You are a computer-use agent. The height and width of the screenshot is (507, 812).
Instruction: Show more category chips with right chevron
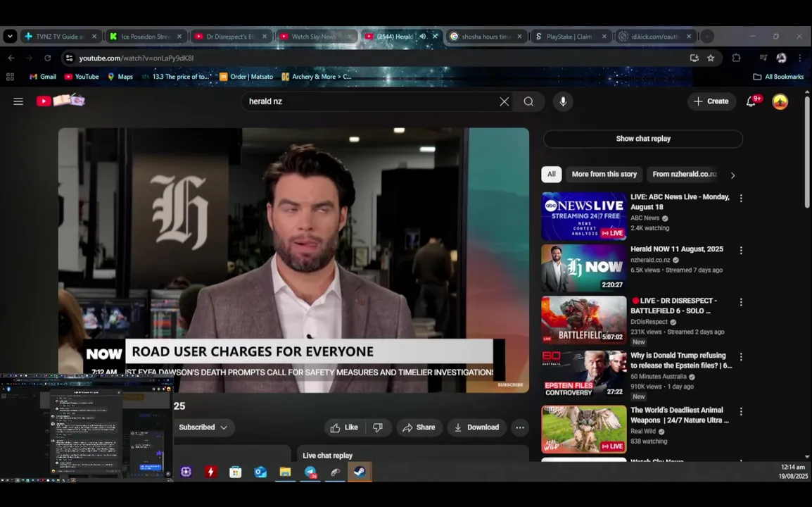(x=732, y=175)
